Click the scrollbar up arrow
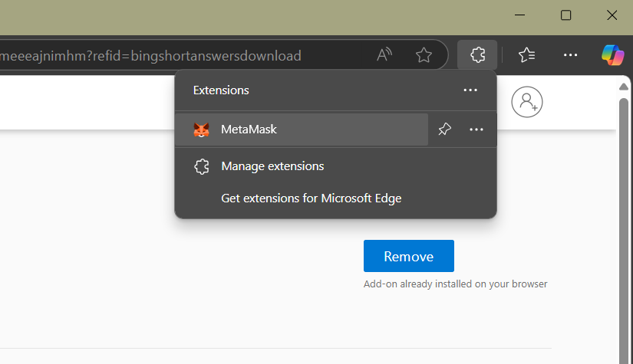 click(624, 87)
